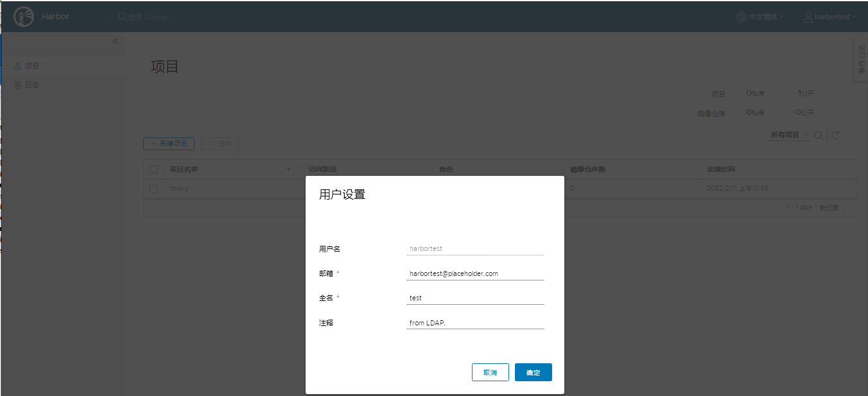The image size is (868, 396).
Task: Click the Harbor lighthouse logo icon
Action: [24, 17]
